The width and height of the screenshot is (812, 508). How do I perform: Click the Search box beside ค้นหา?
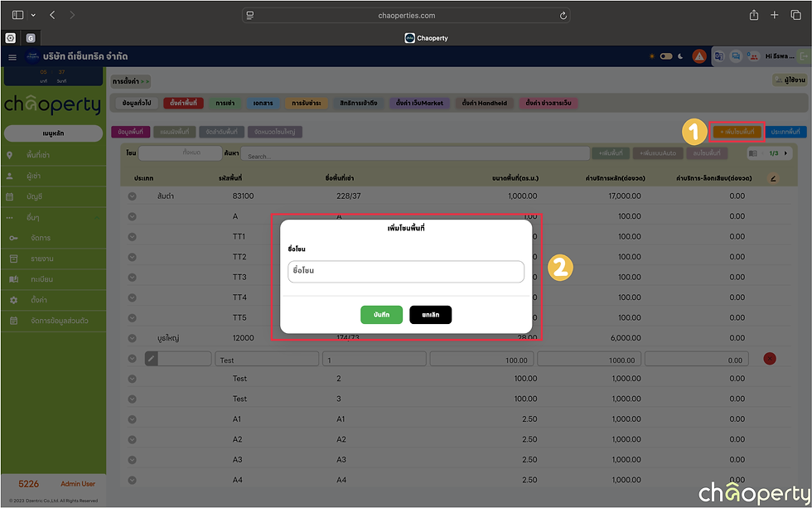[x=415, y=153]
